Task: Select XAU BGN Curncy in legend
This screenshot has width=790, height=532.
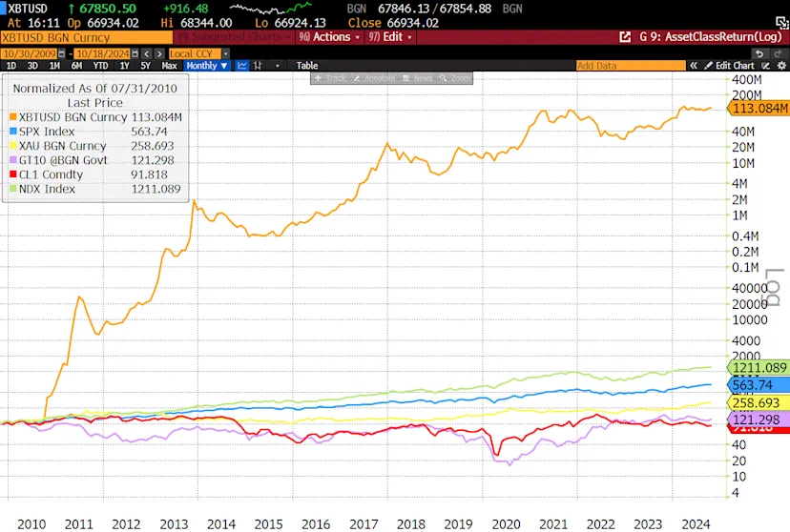Action: [x=62, y=146]
